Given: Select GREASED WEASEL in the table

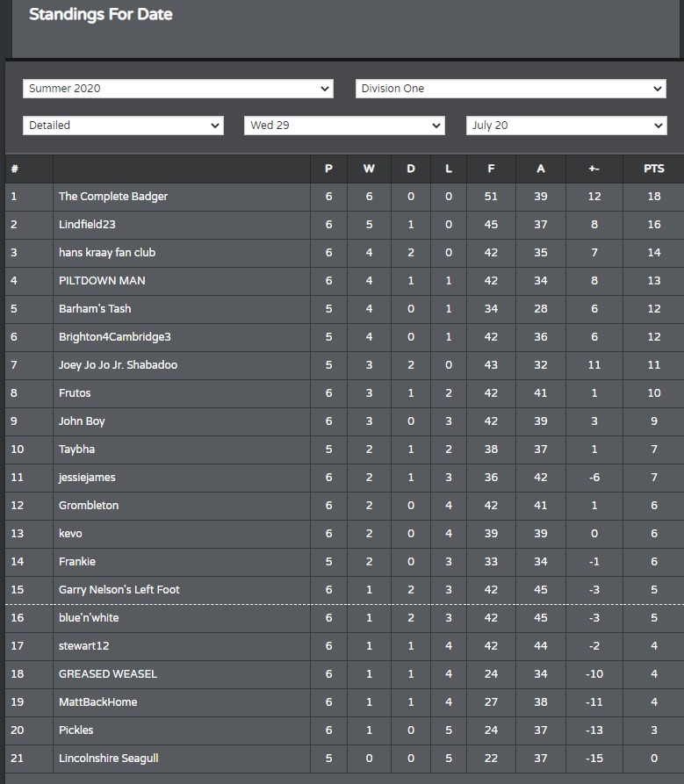Looking at the screenshot, I should click(108, 674).
